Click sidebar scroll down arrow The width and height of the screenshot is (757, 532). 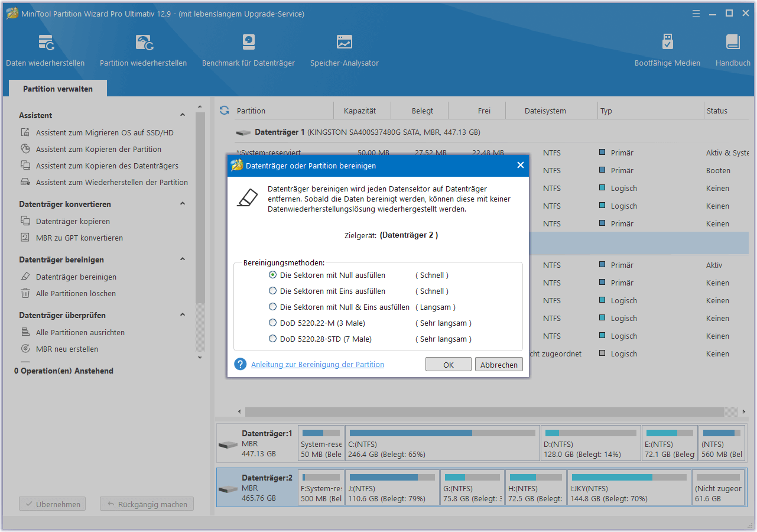click(200, 358)
